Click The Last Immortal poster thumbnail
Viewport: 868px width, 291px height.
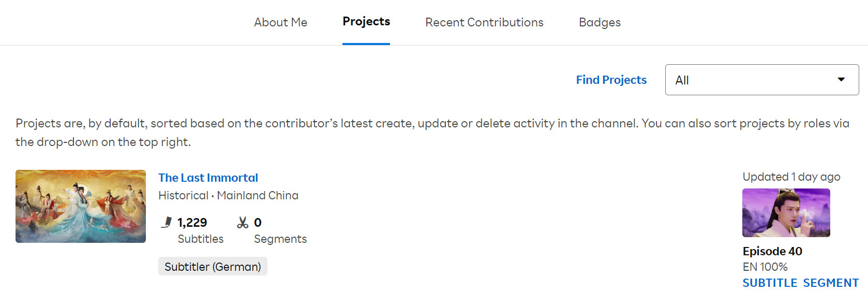(x=81, y=206)
